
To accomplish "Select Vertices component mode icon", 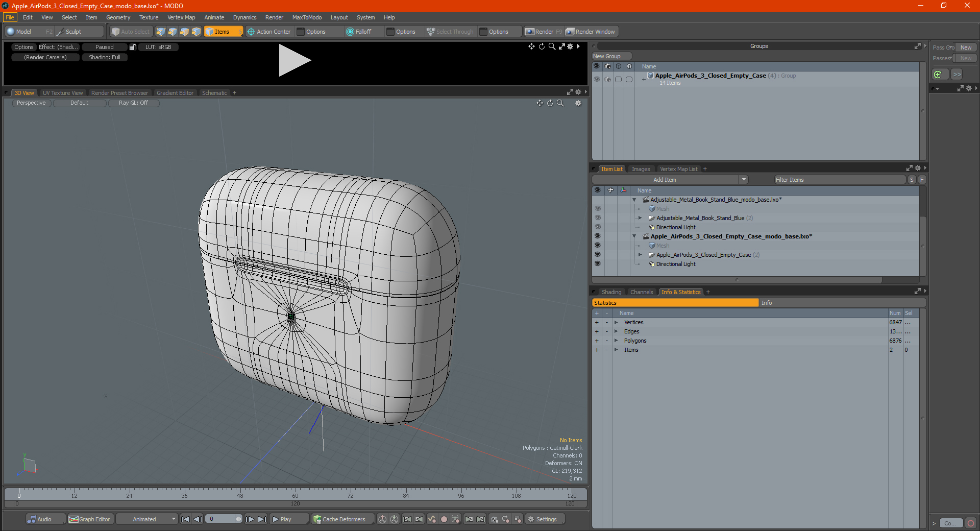I will [161, 32].
